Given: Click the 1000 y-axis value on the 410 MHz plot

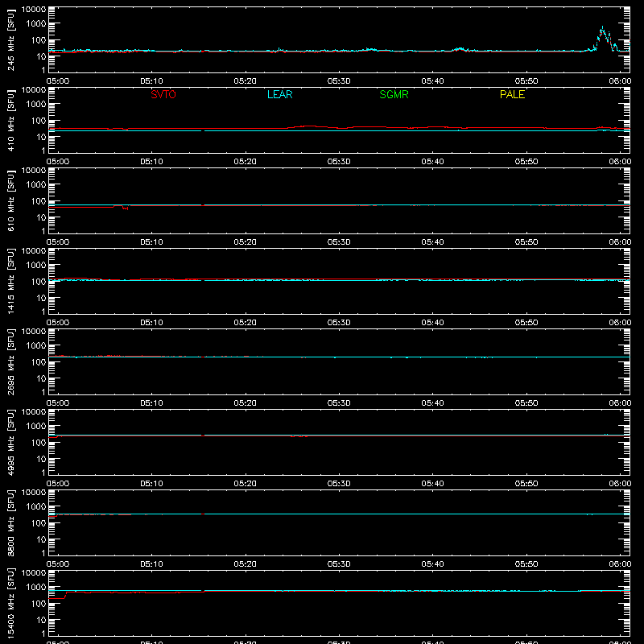Looking at the screenshot, I should coord(36,105).
